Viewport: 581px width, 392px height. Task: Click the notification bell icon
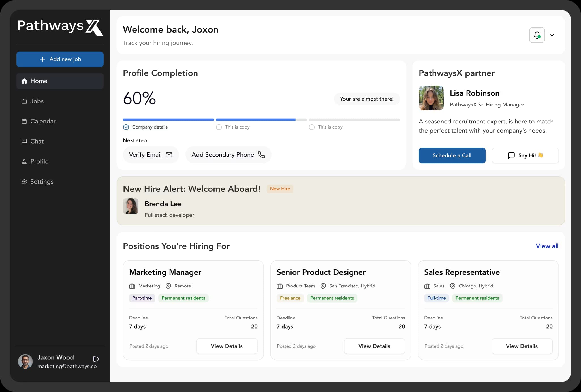pyautogui.click(x=537, y=35)
